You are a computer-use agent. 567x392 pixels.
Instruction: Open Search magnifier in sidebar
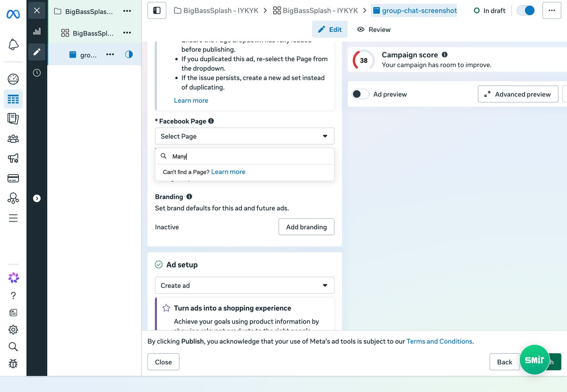tap(13, 347)
